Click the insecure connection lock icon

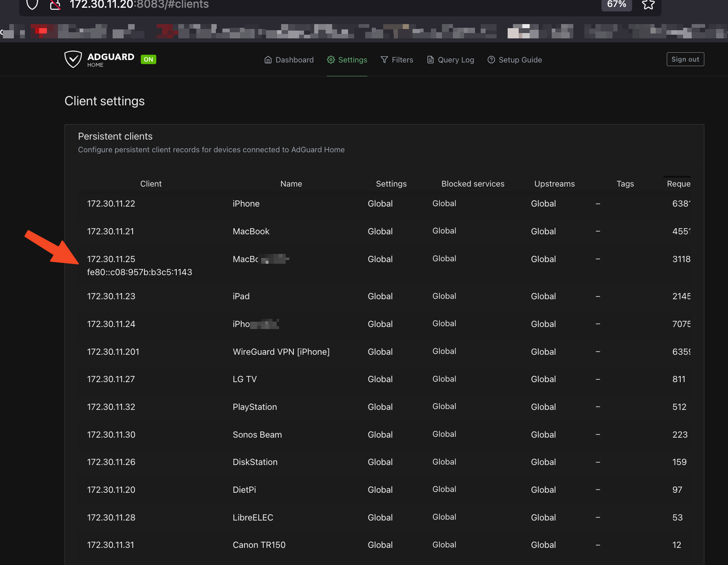click(55, 5)
